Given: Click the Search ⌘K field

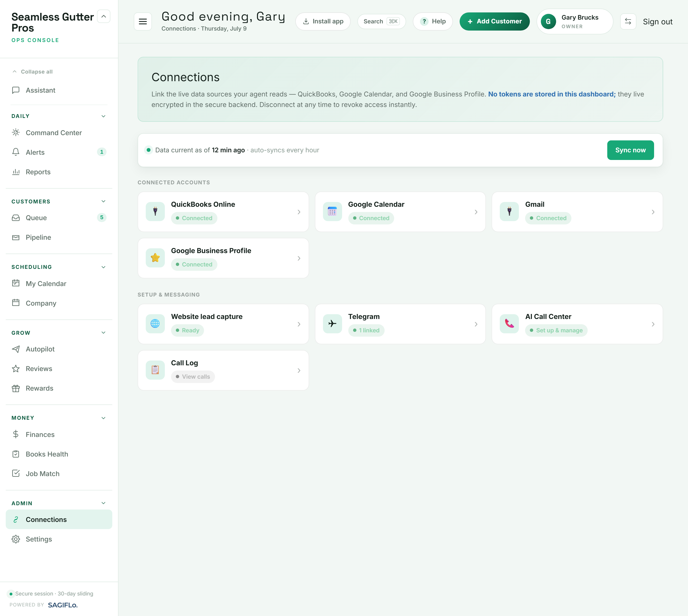Looking at the screenshot, I should point(382,21).
